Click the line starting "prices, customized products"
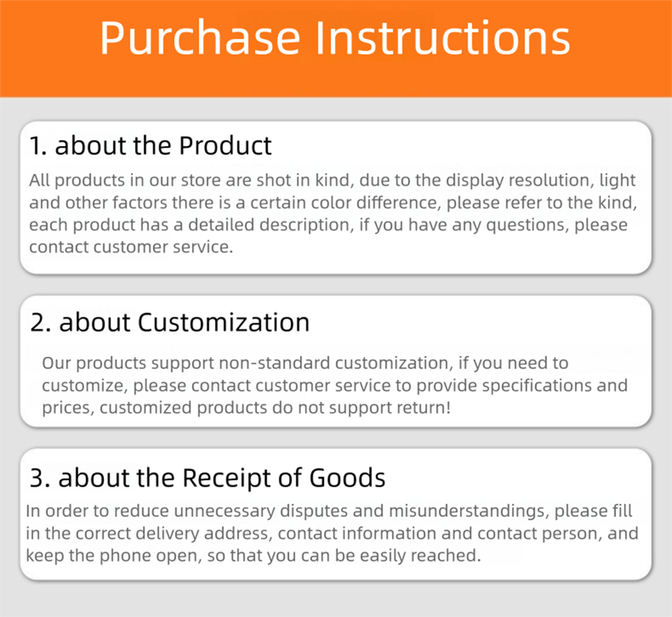Viewport: 672px width, 617px height. click(246, 408)
